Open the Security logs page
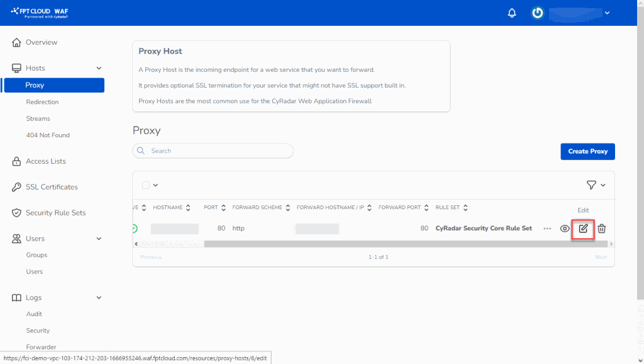The width and height of the screenshot is (644, 364). 38,330
